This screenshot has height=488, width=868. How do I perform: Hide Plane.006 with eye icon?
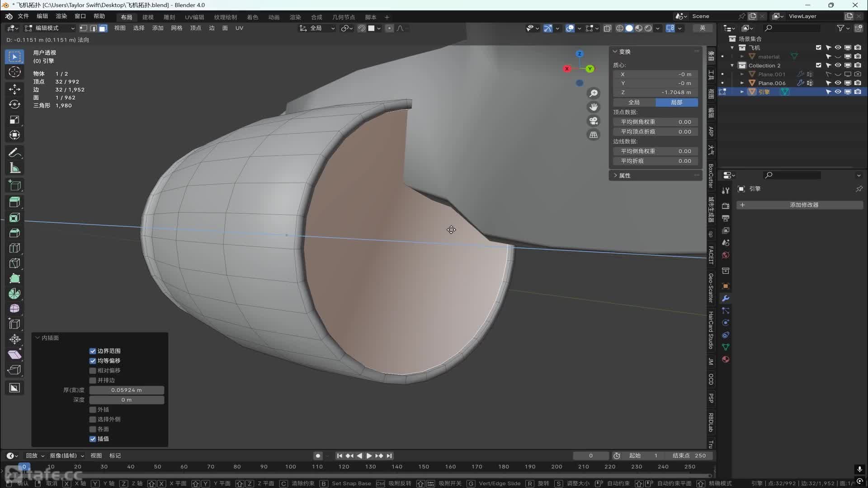pos(838,83)
